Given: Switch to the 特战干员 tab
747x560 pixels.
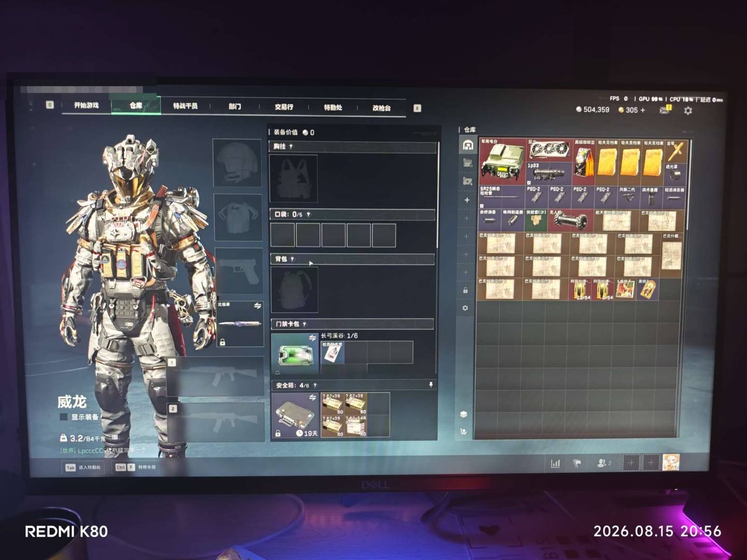Looking at the screenshot, I should pos(185,106).
